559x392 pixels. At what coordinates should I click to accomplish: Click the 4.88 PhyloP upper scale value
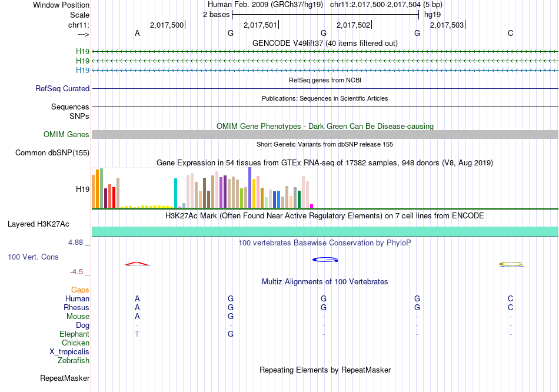pyautogui.click(x=75, y=242)
